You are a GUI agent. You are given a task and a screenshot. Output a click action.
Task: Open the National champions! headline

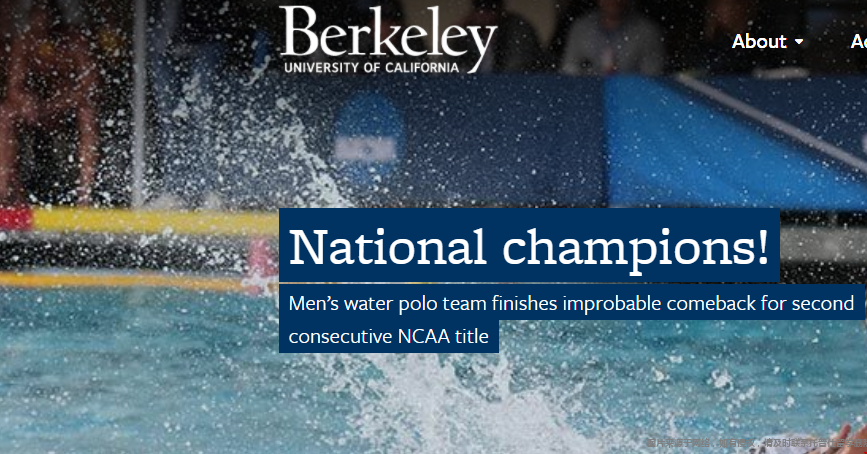(529, 246)
